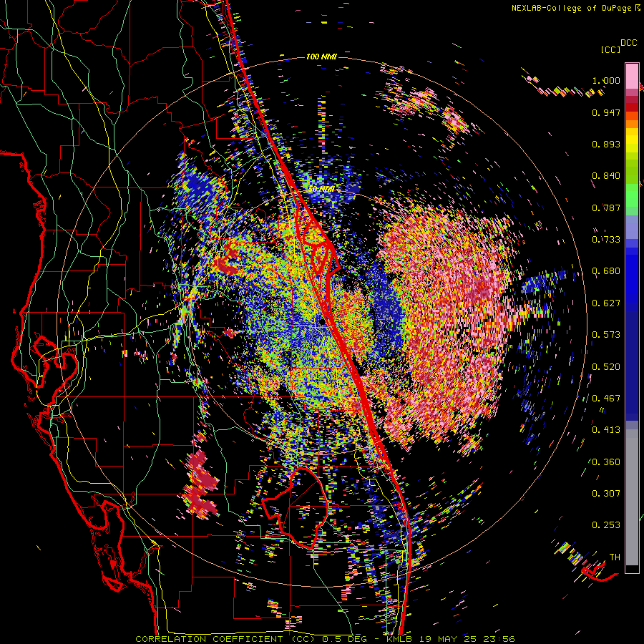Click the 0.520 legend value

coord(606,367)
